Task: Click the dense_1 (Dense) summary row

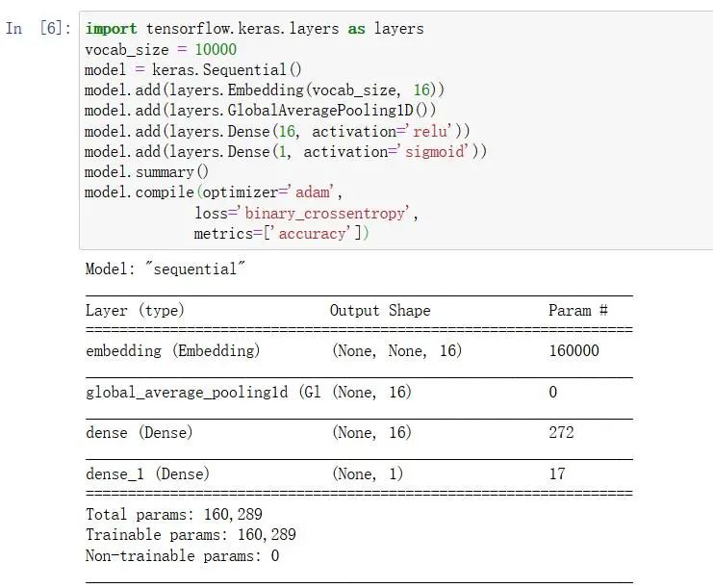Action: 147,474
